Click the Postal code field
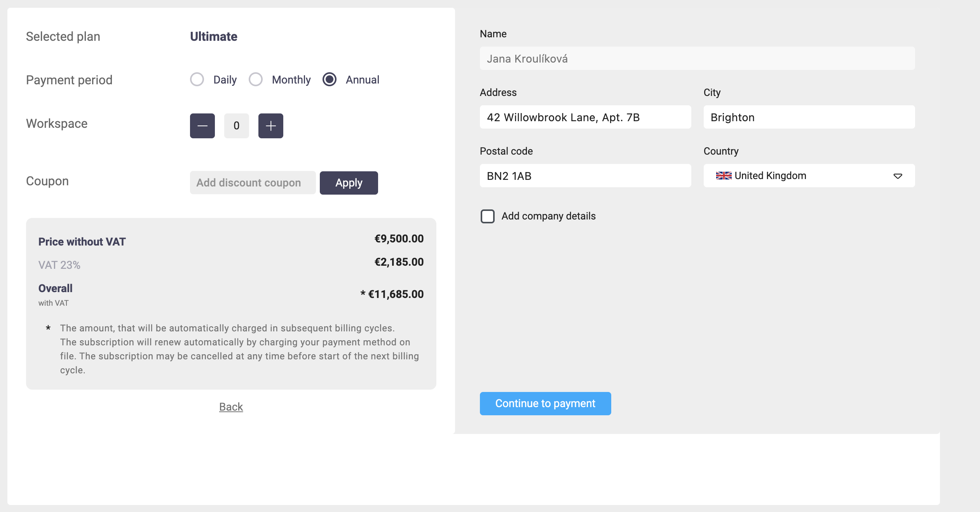980x512 pixels. coord(585,176)
